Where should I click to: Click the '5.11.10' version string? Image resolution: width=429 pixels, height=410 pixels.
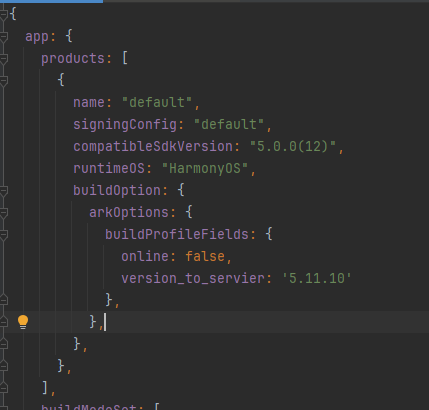point(317,278)
